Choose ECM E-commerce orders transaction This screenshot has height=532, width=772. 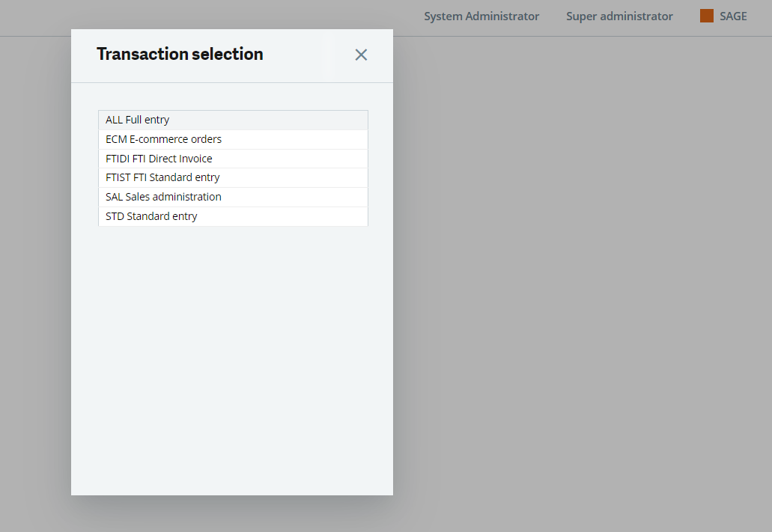233,139
